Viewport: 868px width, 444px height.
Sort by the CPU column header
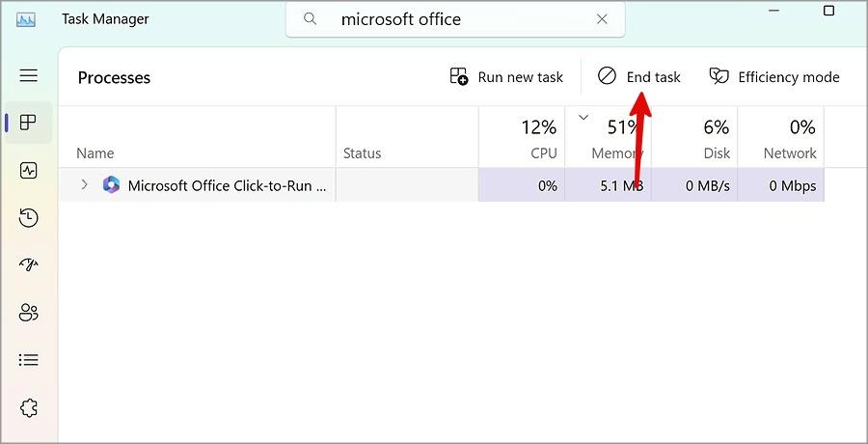(x=522, y=137)
